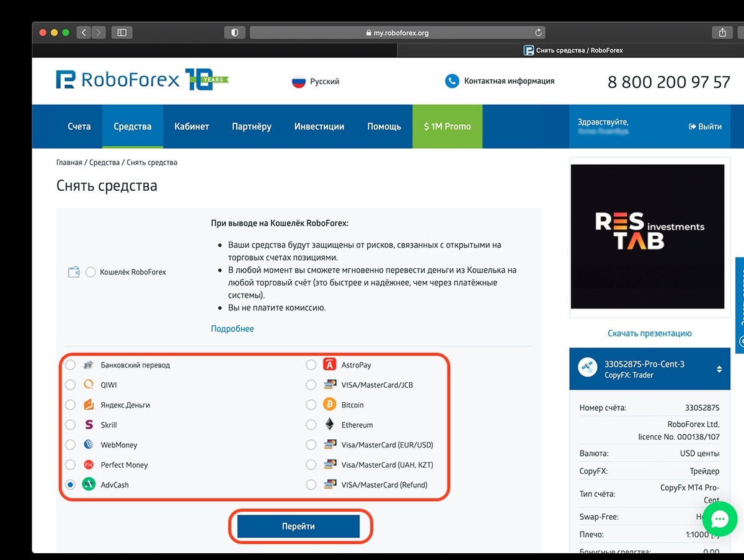Screen dimensions: 744x560
Task: Click the Скачать презентацию link
Action: point(650,333)
